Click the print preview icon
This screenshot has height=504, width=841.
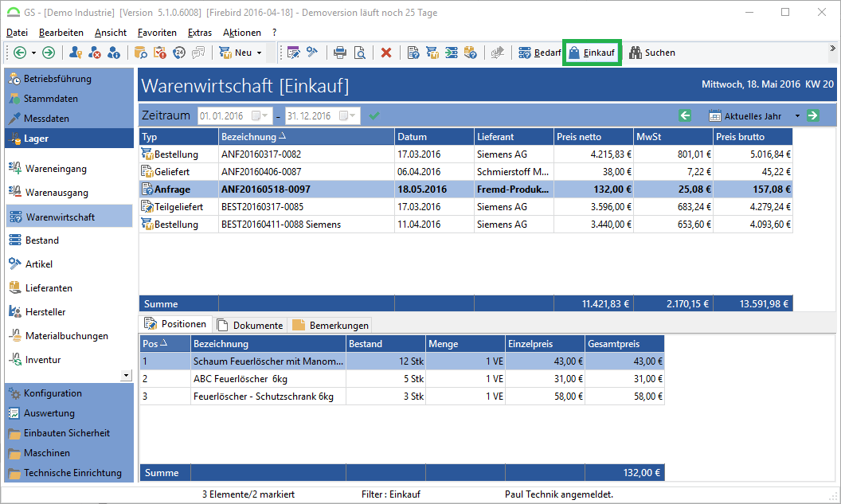pyautogui.click(x=360, y=53)
